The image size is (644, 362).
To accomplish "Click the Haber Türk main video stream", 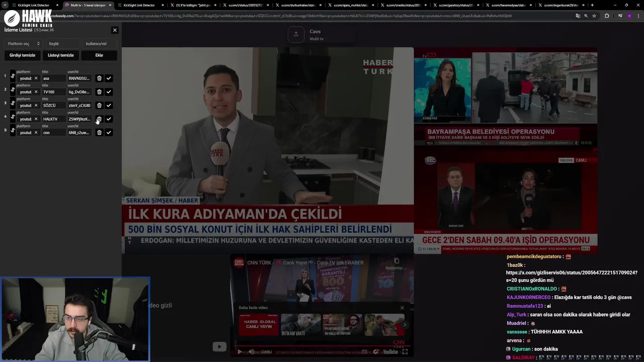I will click(x=268, y=150).
